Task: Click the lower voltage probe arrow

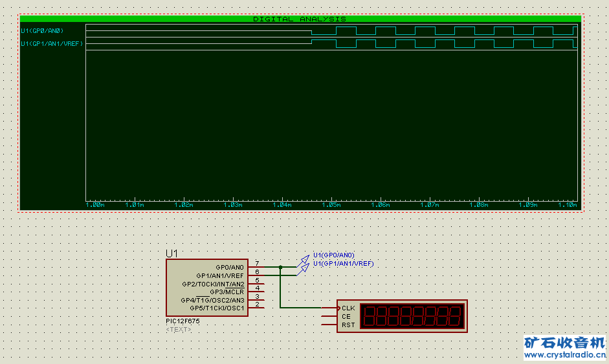Action: (302, 270)
